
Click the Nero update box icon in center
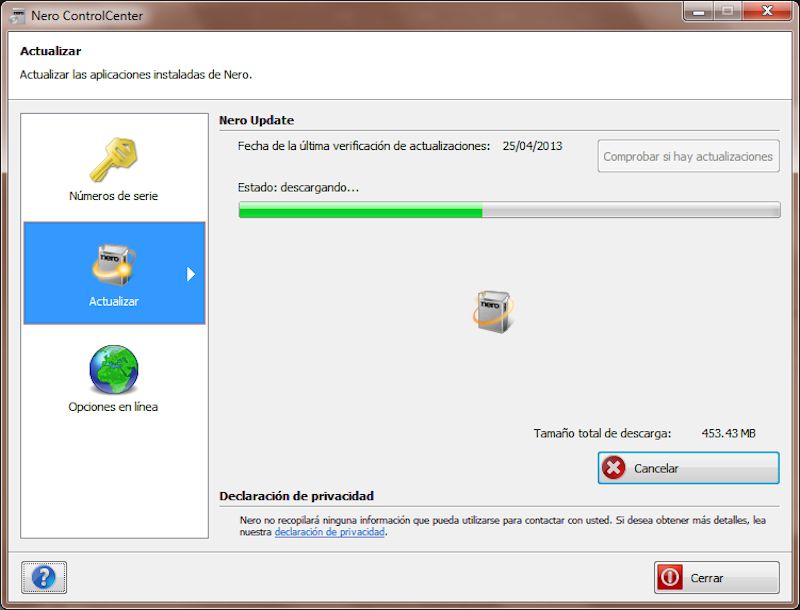pyautogui.click(x=493, y=311)
